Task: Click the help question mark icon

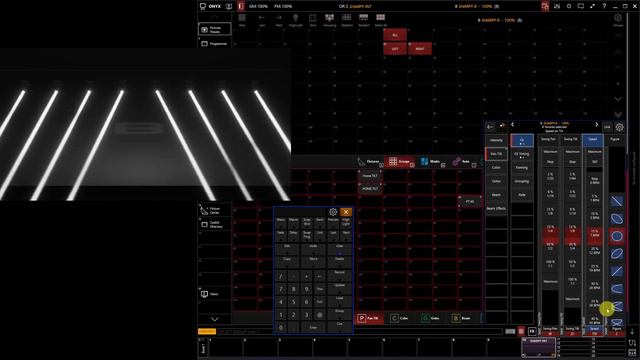Action: tap(604, 6)
